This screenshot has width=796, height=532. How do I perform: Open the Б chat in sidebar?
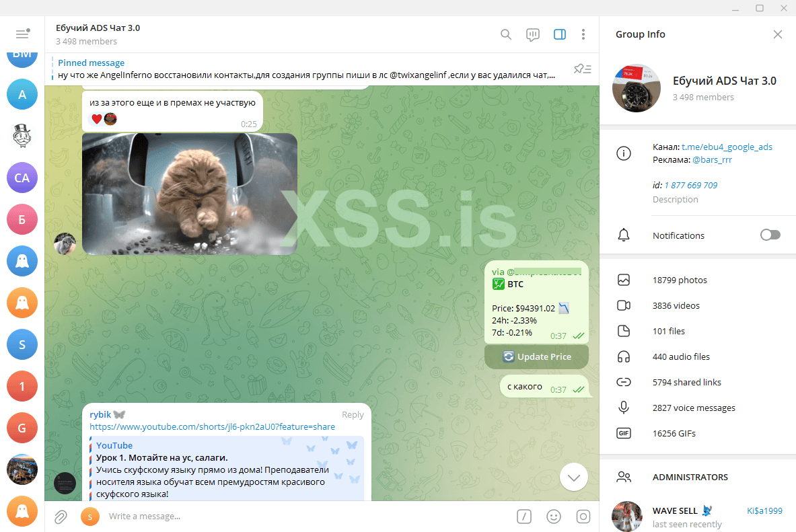[22, 219]
